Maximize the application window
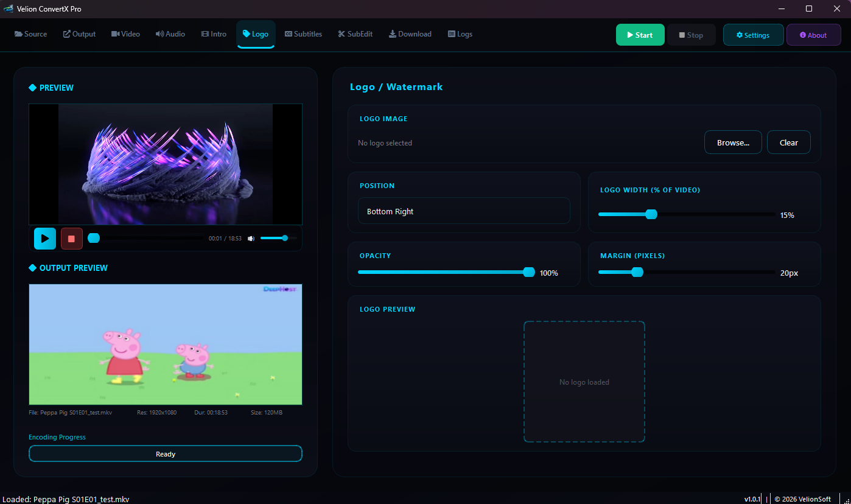The width and height of the screenshot is (851, 504). tap(809, 9)
